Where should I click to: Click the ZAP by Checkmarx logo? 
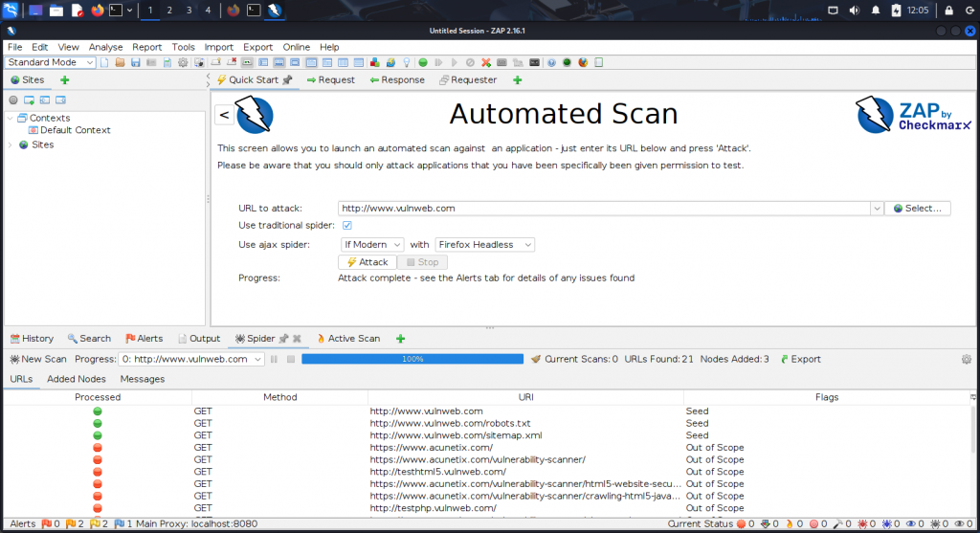pyautogui.click(x=913, y=115)
